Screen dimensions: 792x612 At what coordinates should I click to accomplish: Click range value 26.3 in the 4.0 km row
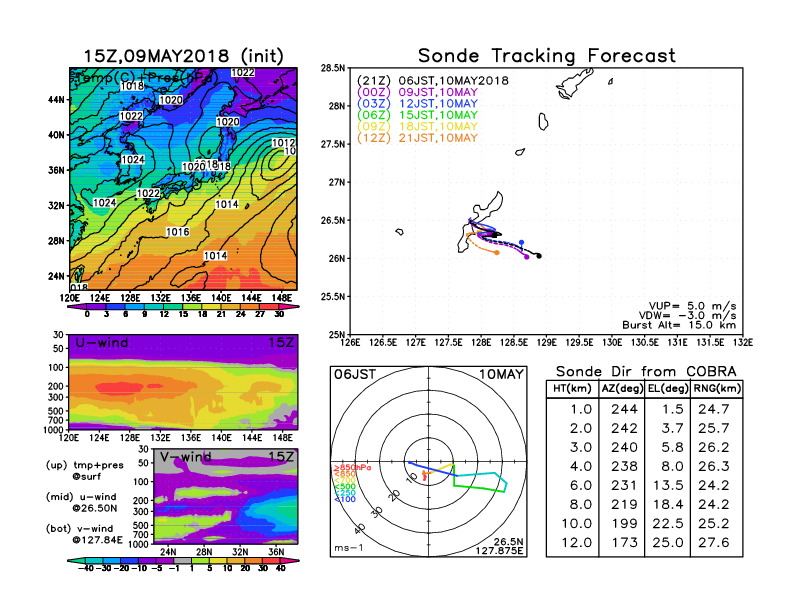(714, 466)
